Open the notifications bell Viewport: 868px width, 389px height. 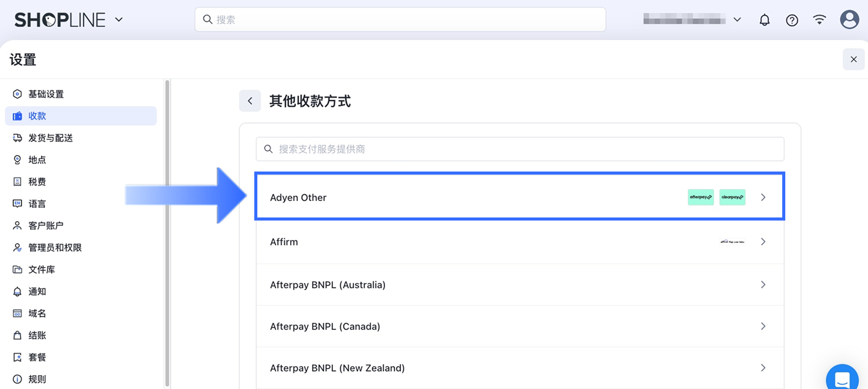click(x=764, y=20)
